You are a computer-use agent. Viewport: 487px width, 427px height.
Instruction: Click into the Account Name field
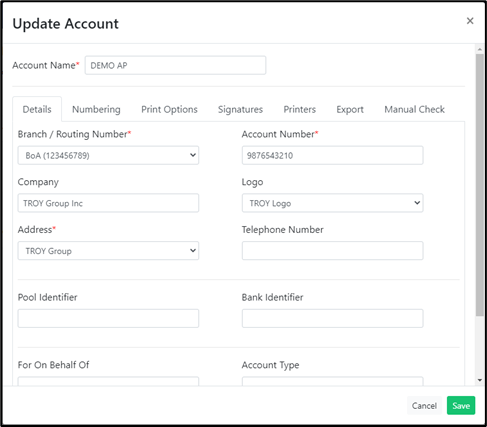(x=175, y=65)
